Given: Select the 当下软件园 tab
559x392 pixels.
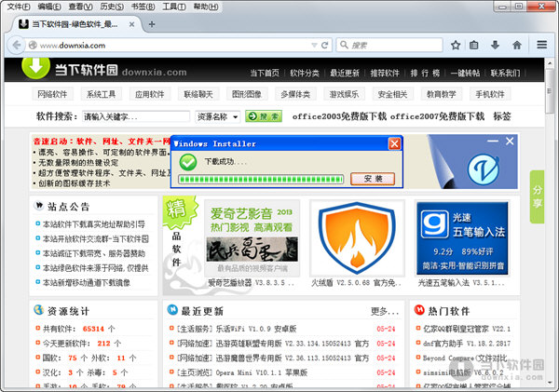Looking at the screenshot, I should [76, 24].
